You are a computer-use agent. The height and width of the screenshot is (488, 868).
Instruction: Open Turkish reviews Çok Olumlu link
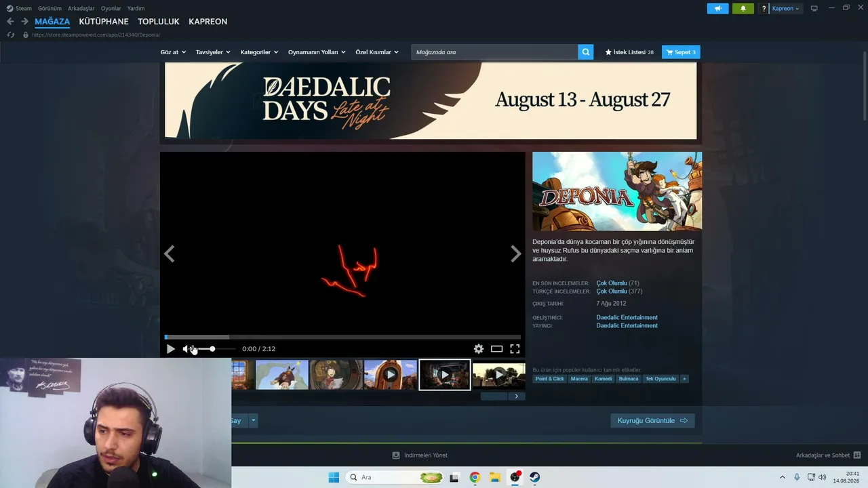(612, 291)
